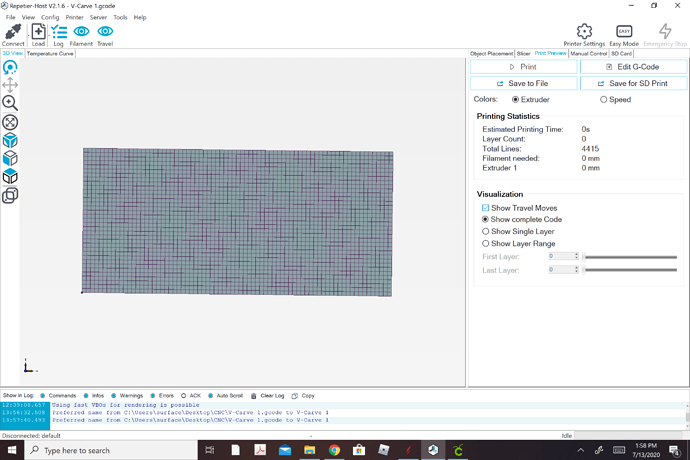Toggle the Log panel icon
The image size is (690, 460).
click(x=59, y=32)
